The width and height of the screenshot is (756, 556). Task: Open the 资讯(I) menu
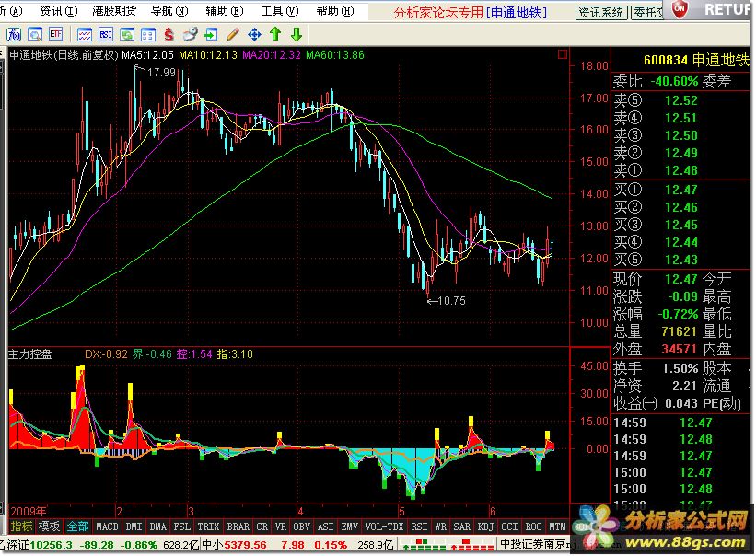[x=58, y=11]
